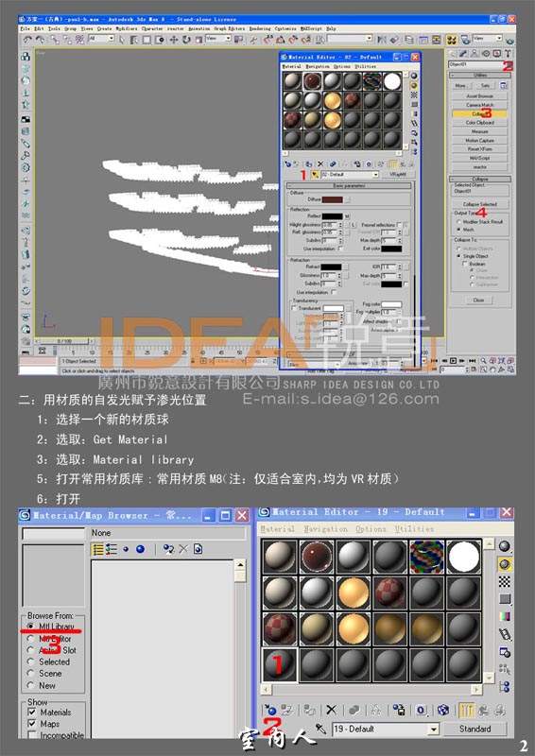Click the Get Material icon in Material Editor
The width and height of the screenshot is (535, 756).
pyautogui.click(x=269, y=710)
